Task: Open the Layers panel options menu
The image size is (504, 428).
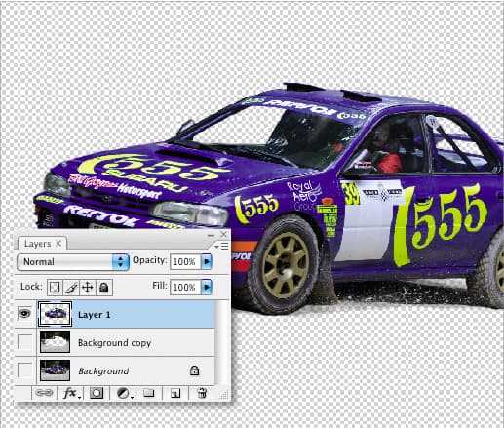Action: (x=222, y=246)
